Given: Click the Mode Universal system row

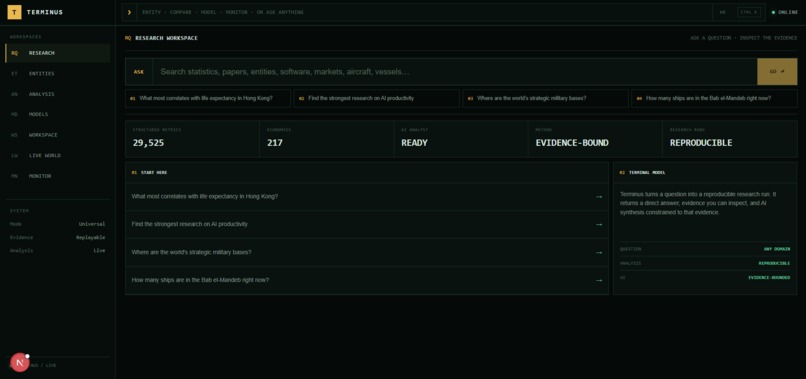Looking at the screenshot, I should [58, 224].
